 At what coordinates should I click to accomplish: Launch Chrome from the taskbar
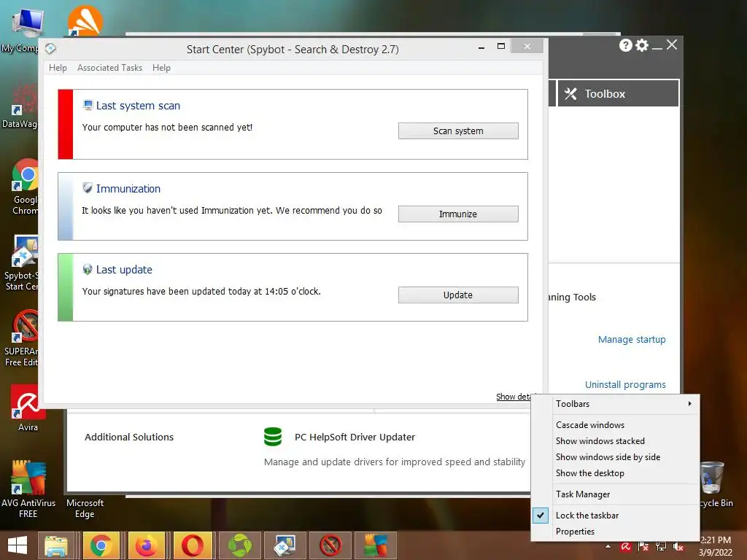[101, 545]
